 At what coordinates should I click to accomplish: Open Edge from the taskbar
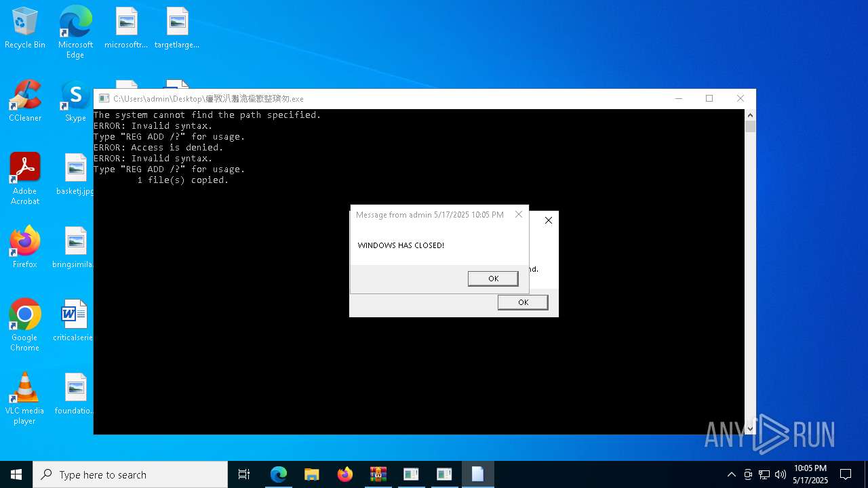279,474
